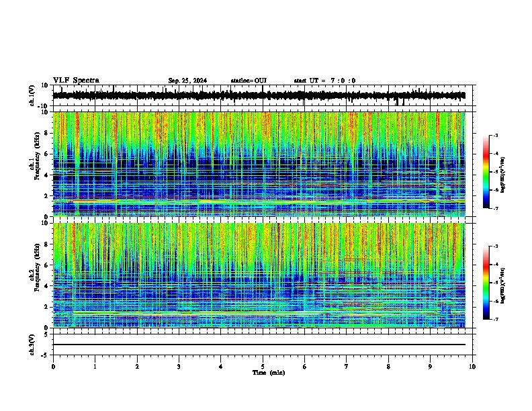Click the "station=OUI" label
The height and width of the screenshot is (411, 532).
(249, 81)
